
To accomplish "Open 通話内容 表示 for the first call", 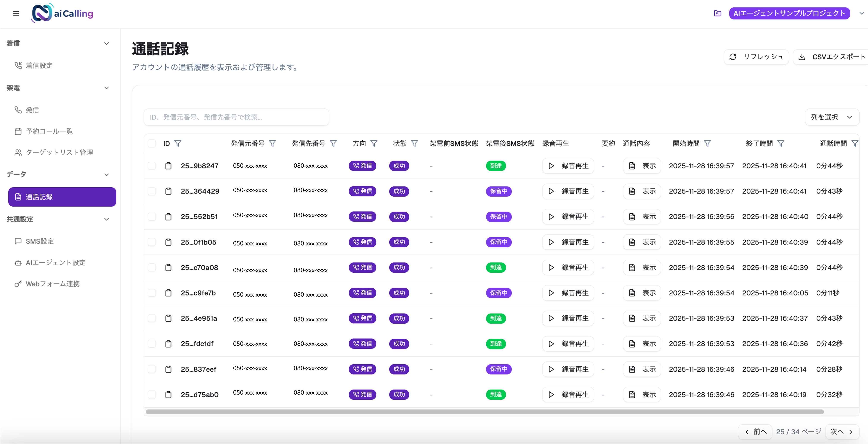I will (x=641, y=166).
